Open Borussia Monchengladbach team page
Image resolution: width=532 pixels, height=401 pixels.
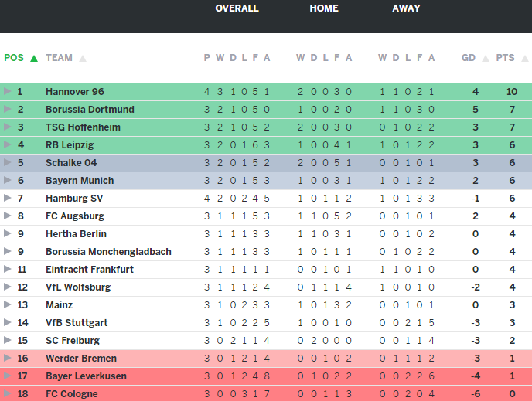[x=108, y=252]
